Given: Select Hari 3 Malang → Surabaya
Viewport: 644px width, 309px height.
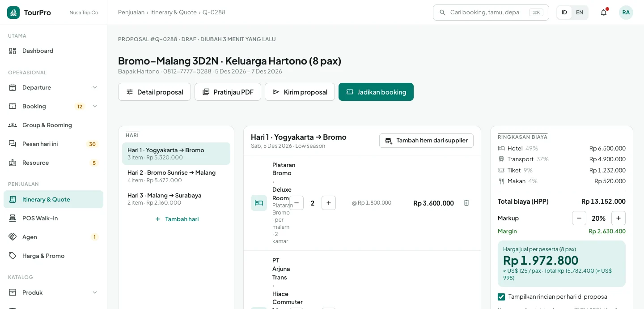Looking at the screenshot, I should coord(176,199).
